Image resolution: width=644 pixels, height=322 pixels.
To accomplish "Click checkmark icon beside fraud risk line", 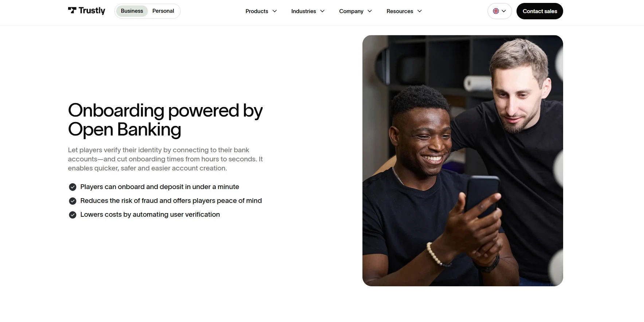I will [73, 201].
